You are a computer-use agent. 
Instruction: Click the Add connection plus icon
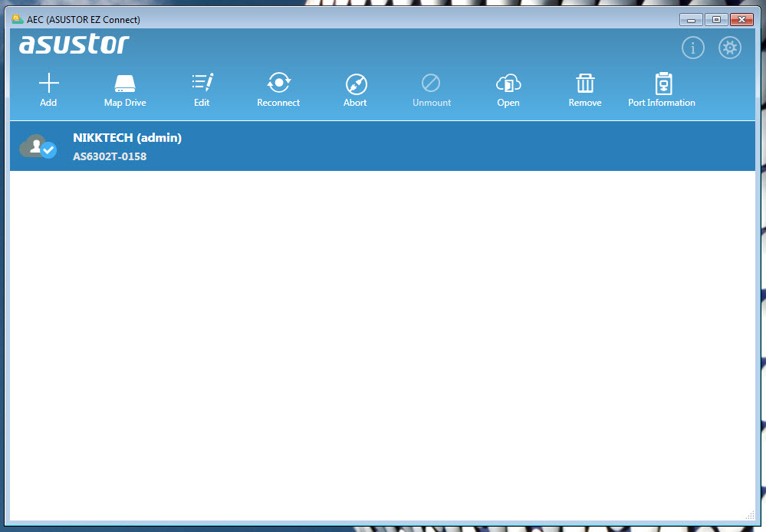pyautogui.click(x=48, y=83)
